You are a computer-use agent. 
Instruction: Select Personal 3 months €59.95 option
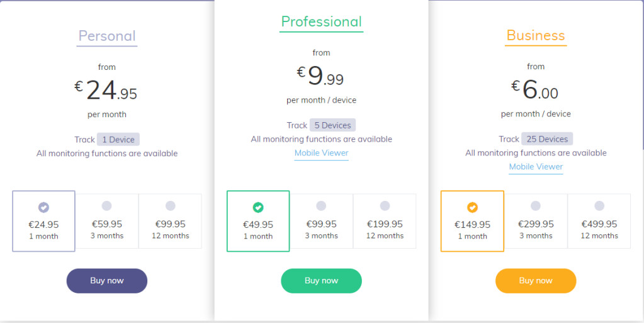point(107,220)
